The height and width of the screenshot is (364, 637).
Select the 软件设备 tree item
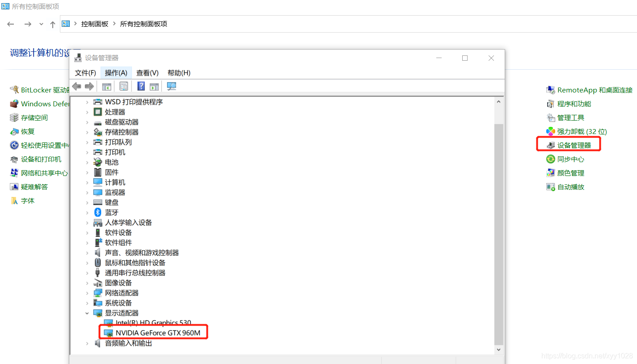pos(118,233)
